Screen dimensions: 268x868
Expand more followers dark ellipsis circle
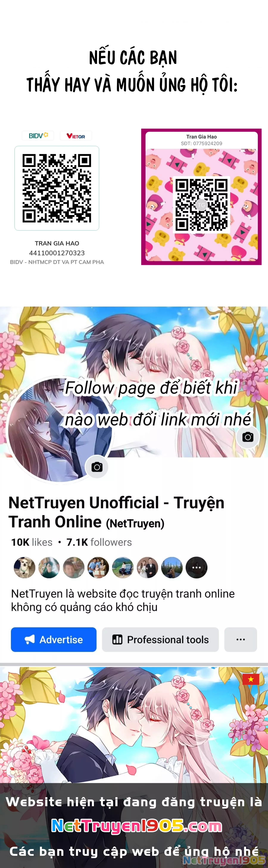click(197, 567)
